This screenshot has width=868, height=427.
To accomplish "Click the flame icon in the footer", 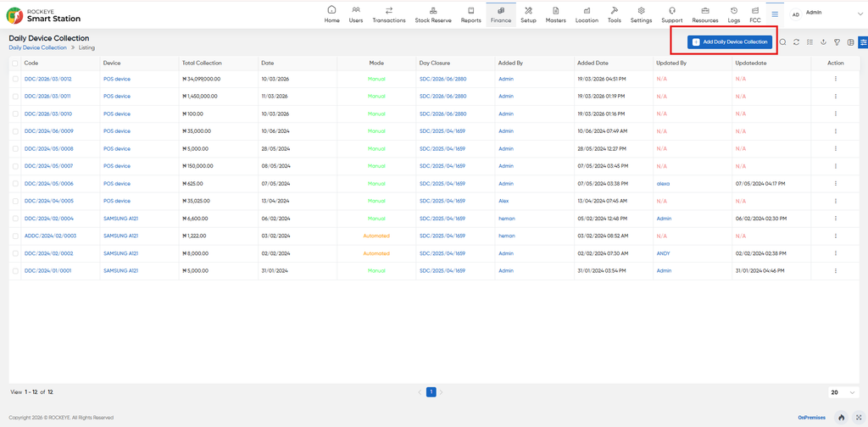I will coord(842,418).
